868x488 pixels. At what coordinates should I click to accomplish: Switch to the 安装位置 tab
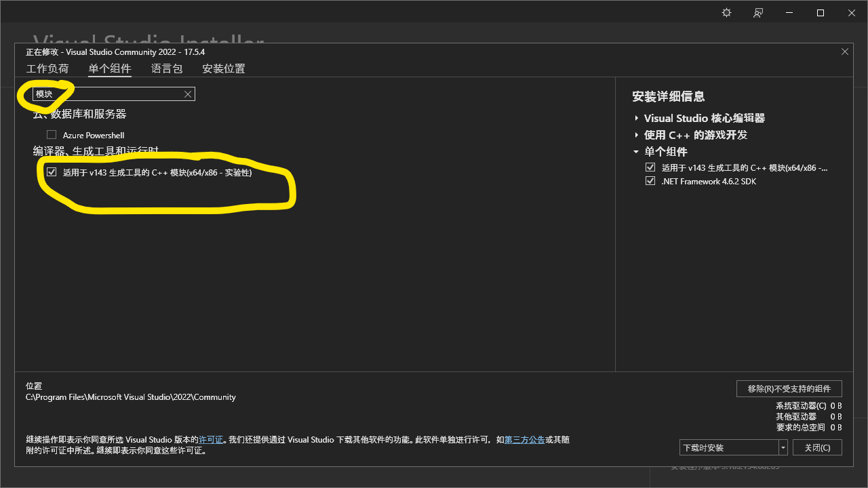(x=223, y=68)
